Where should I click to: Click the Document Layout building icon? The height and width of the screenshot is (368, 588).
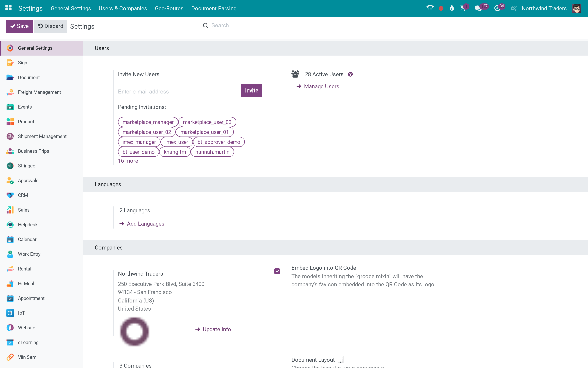click(x=341, y=360)
